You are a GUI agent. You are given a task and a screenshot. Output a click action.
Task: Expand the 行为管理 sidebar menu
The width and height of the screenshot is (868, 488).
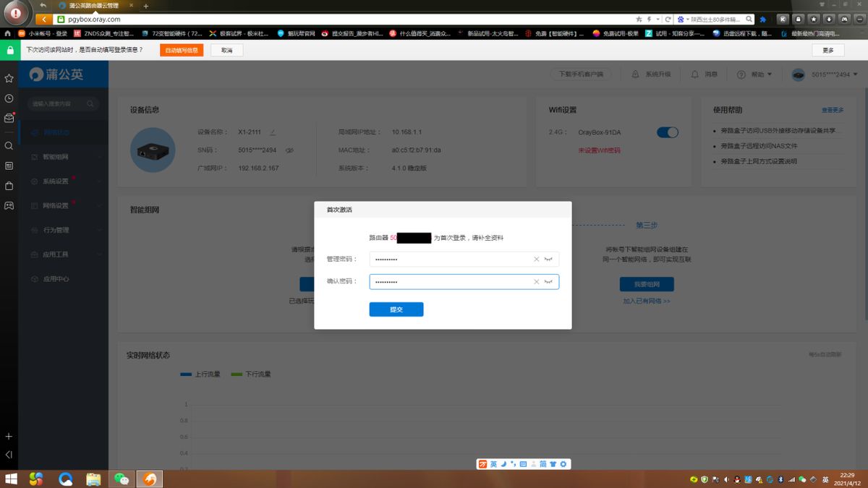click(64, 230)
